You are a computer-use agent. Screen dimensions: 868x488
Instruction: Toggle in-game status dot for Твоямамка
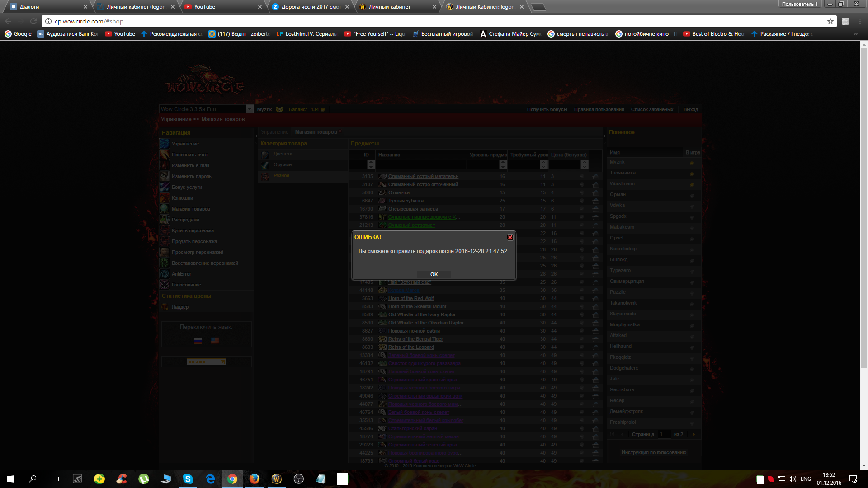(692, 174)
